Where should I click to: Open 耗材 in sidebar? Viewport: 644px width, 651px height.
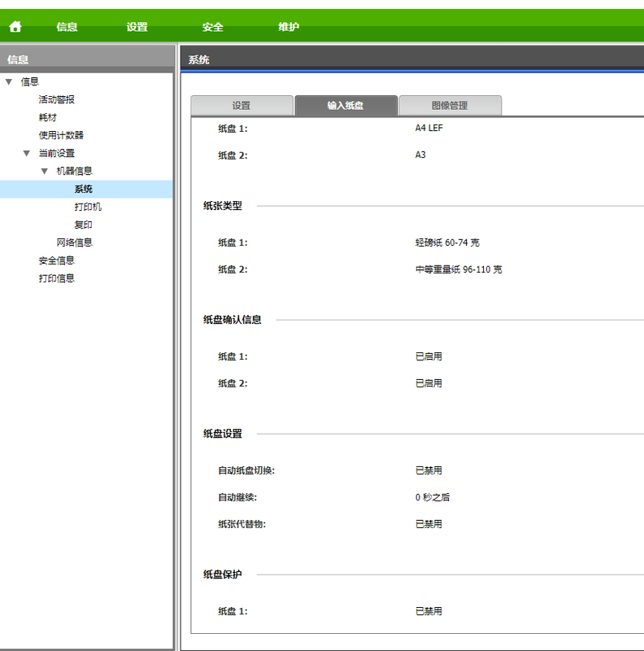[x=48, y=117]
